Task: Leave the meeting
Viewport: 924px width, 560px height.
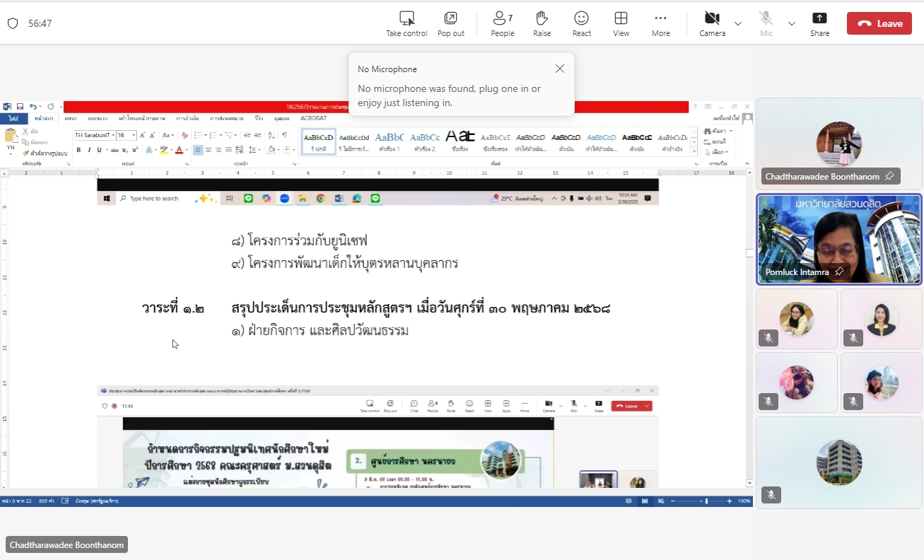Action: click(x=879, y=23)
